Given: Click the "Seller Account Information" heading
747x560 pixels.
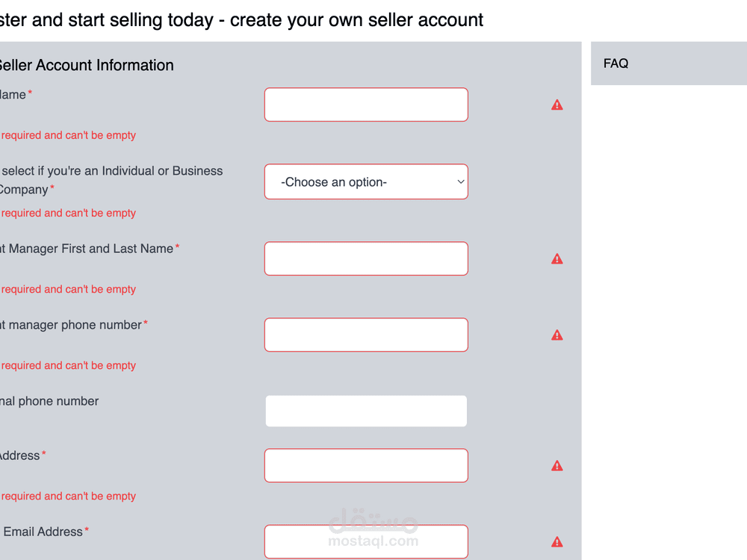Looking at the screenshot, I should click(x=87, y=65).
